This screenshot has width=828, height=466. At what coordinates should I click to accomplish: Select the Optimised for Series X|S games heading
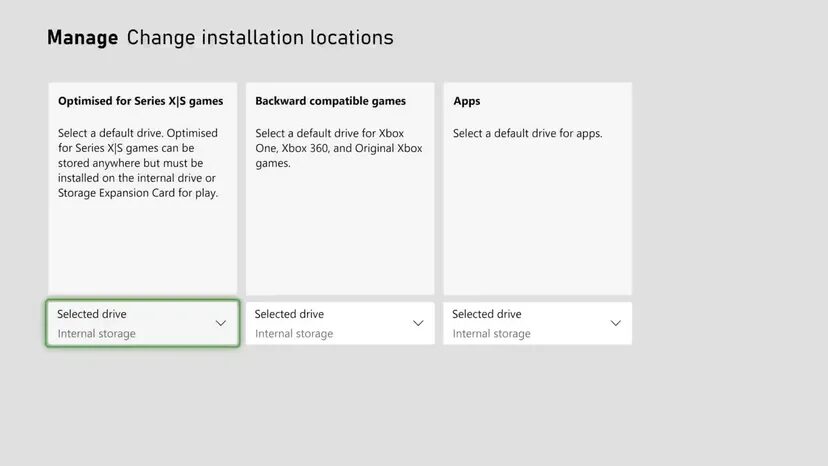click(x=140, y=101)
